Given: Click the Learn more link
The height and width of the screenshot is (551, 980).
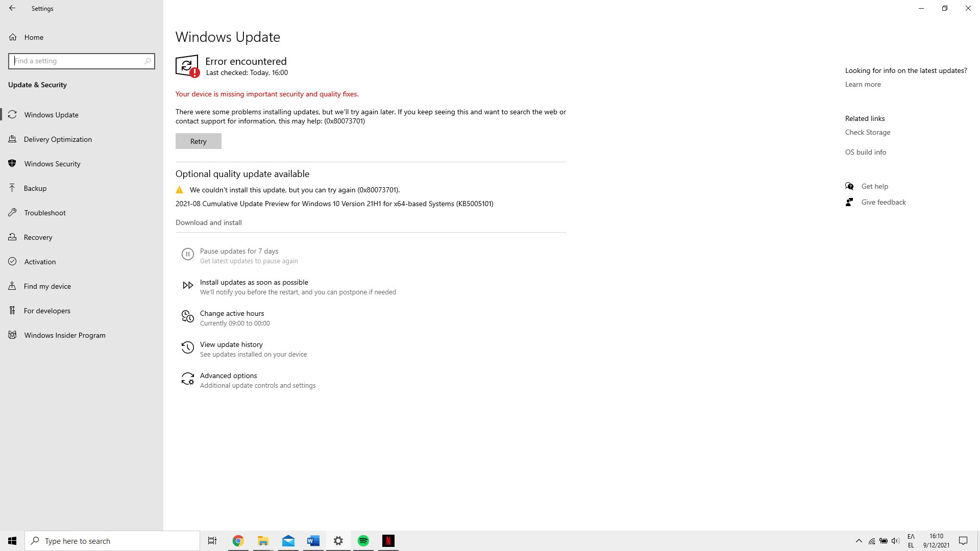Looking at the screenshot, I should 863,84.
